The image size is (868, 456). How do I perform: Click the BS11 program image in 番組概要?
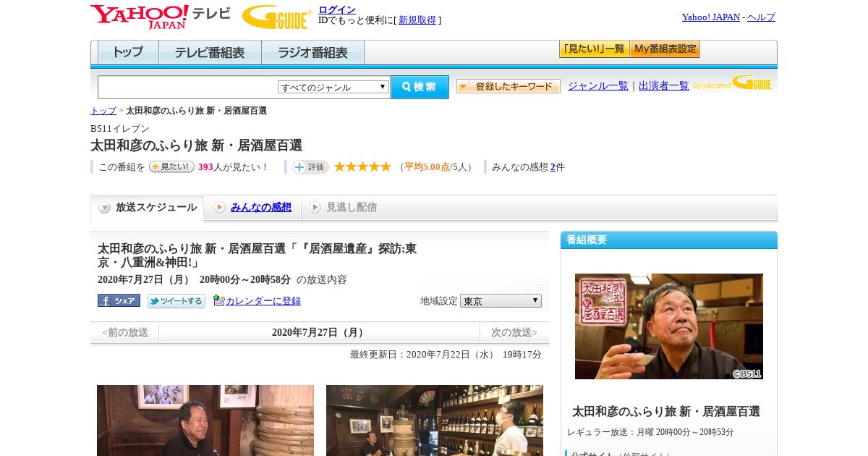[669, 326]
